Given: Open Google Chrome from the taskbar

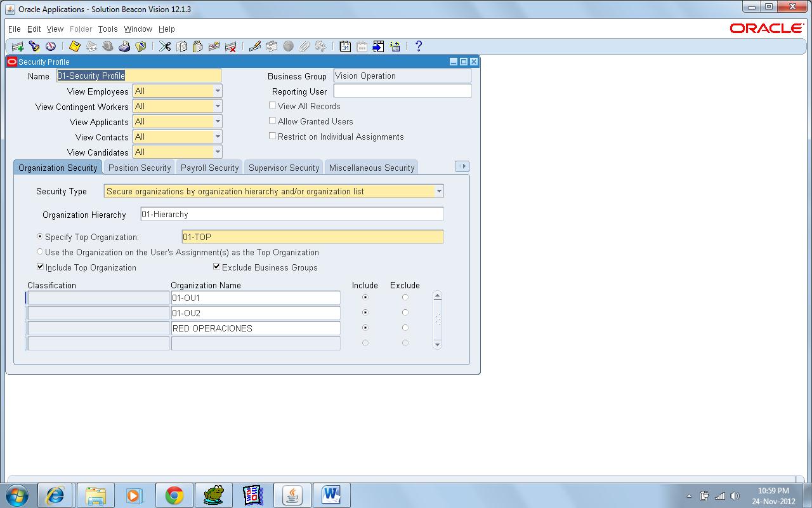Looking at the screenshot, I should click(x=174, y=494).
